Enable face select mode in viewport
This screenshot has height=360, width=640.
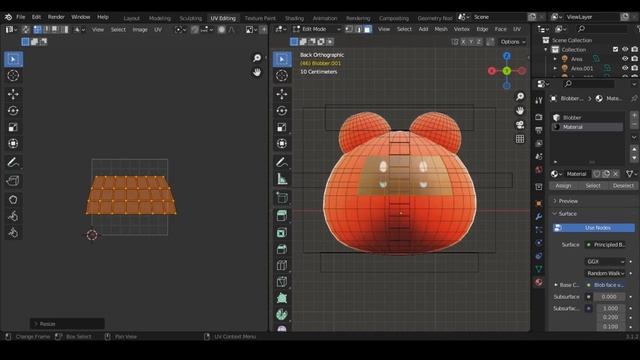pos(368,29)
